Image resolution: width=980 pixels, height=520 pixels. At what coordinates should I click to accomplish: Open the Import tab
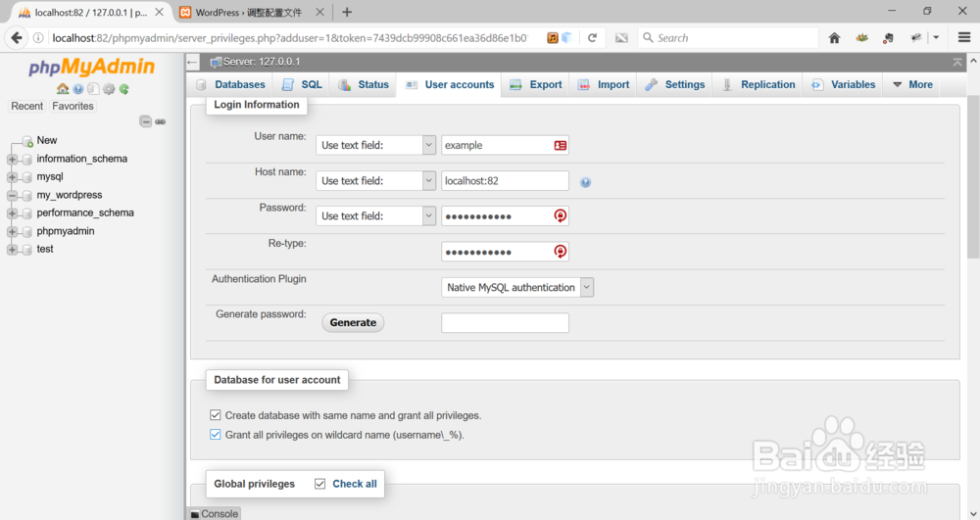[x=604, y=85]
